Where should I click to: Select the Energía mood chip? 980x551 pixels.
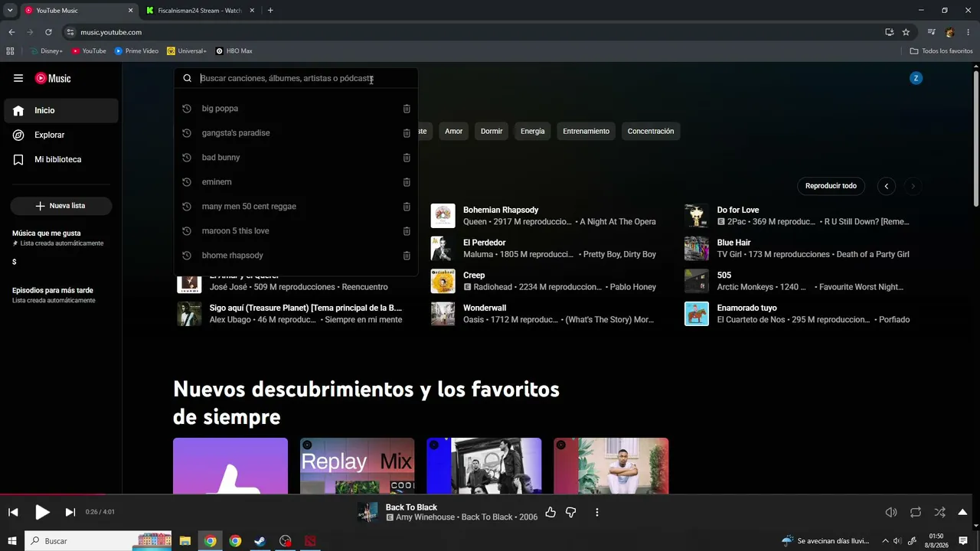tap(533, 131)
